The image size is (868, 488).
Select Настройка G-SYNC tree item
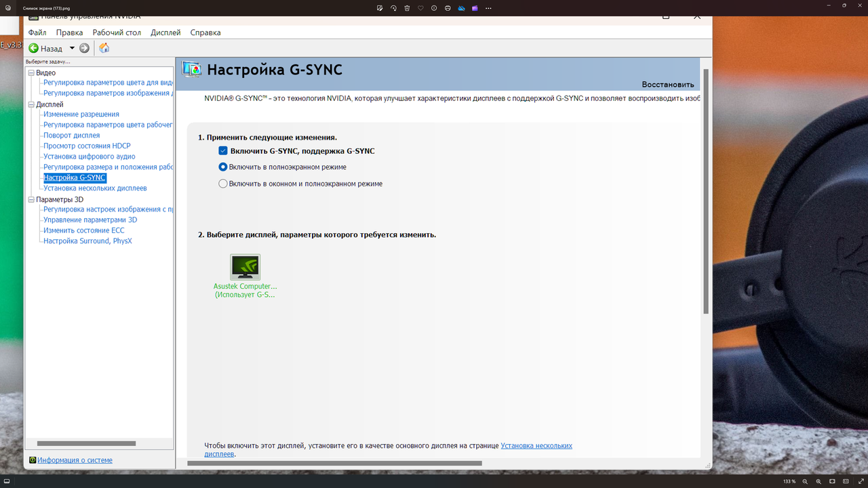[x=75, y=178]
